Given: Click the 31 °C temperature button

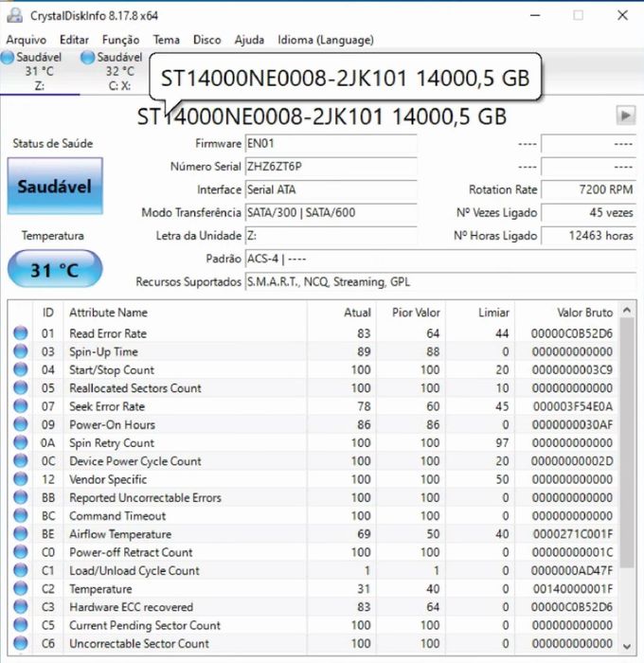Looking at the screenshot, I should 55,269.
